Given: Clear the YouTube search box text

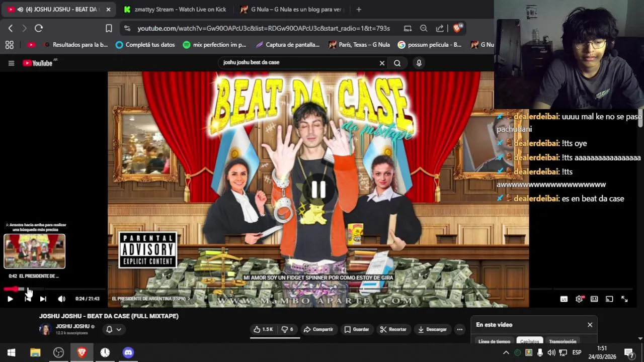Looking at the screenshot, I should (x=382, y=63).
